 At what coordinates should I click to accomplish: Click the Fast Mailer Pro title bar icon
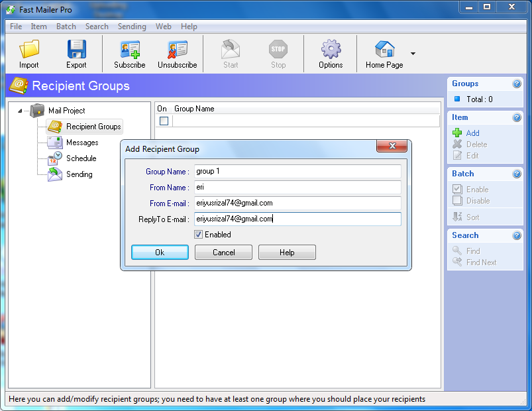click(x=11, y=10)
